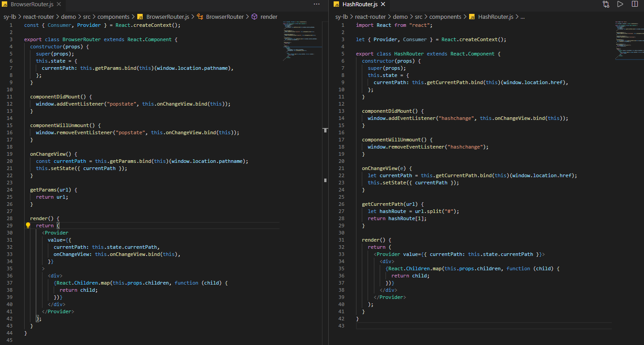
Task: Open the render method breadcrumb
Action: [x=265, y=17]
